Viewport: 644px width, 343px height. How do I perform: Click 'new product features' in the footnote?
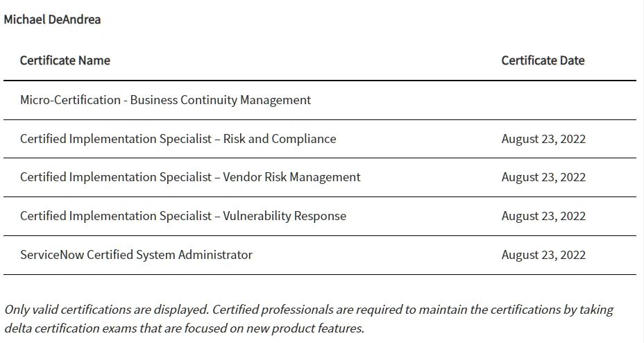[x=306, y=328]
